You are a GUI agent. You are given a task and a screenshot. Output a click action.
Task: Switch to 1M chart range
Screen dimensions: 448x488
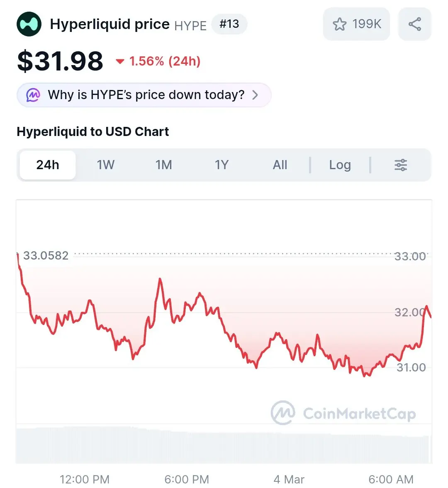point(164,165)
